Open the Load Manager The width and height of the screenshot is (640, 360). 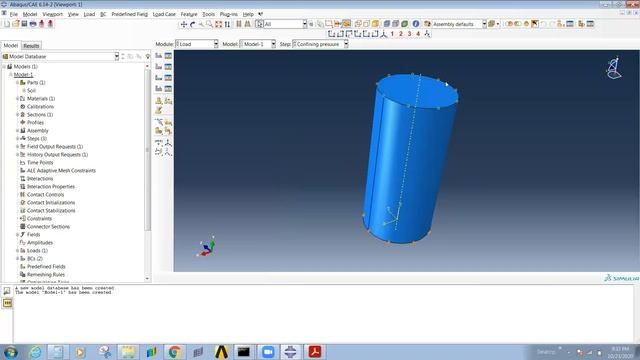click(168, 56)
